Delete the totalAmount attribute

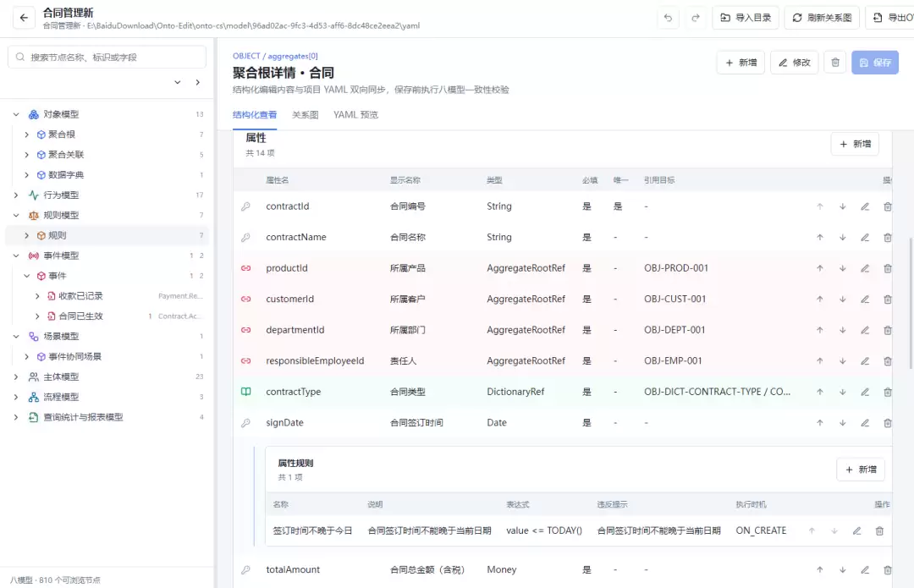click(887, 570)
